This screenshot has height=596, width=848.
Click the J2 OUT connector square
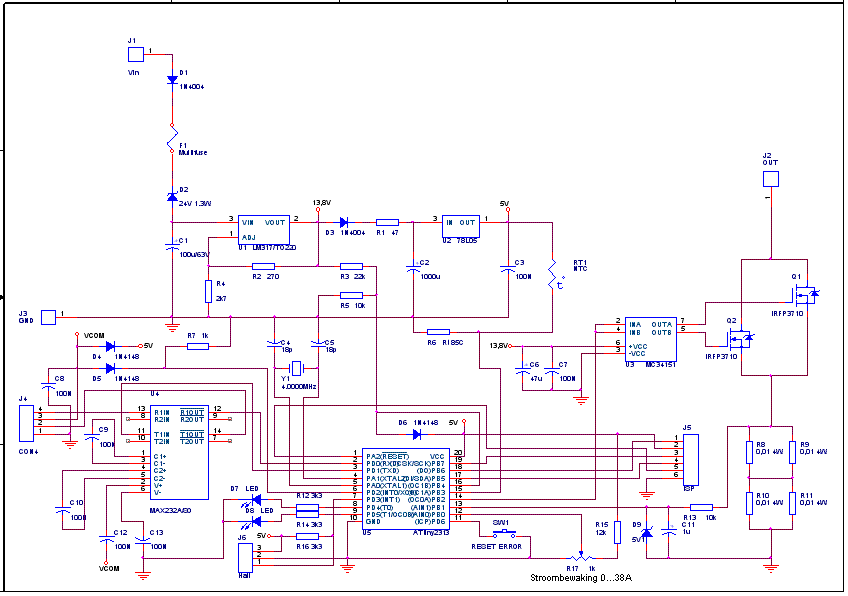tap(770, 180)
